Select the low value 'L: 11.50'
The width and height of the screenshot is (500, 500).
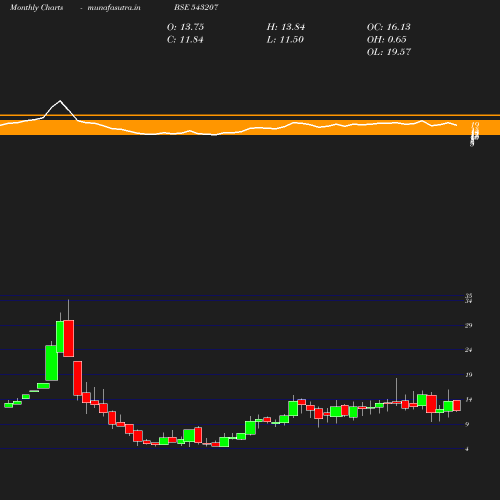[285, 40]
